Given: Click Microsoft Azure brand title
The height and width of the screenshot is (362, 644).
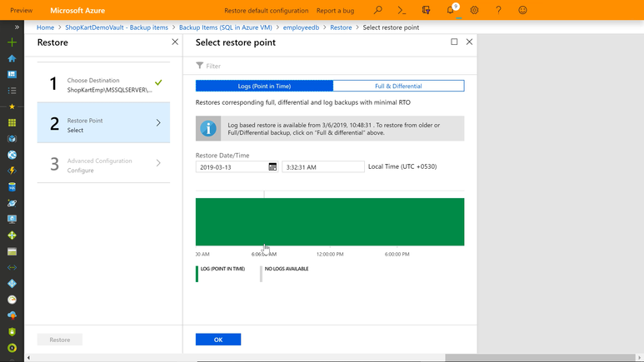Looking at the screenshot, I should [x=77, y=11].
